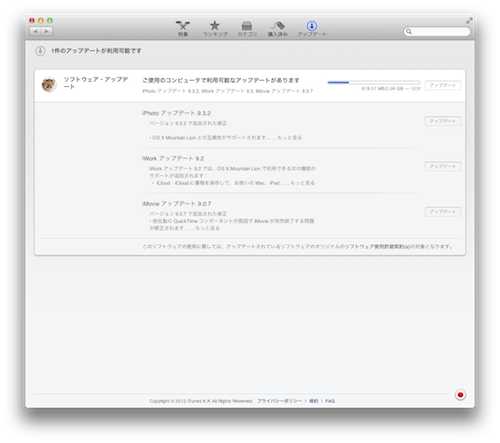Click Update button for iMovie 9.0.7
The width and height of the screenshot is (500, 443).
pyautogui.click(x=443, y=212)
